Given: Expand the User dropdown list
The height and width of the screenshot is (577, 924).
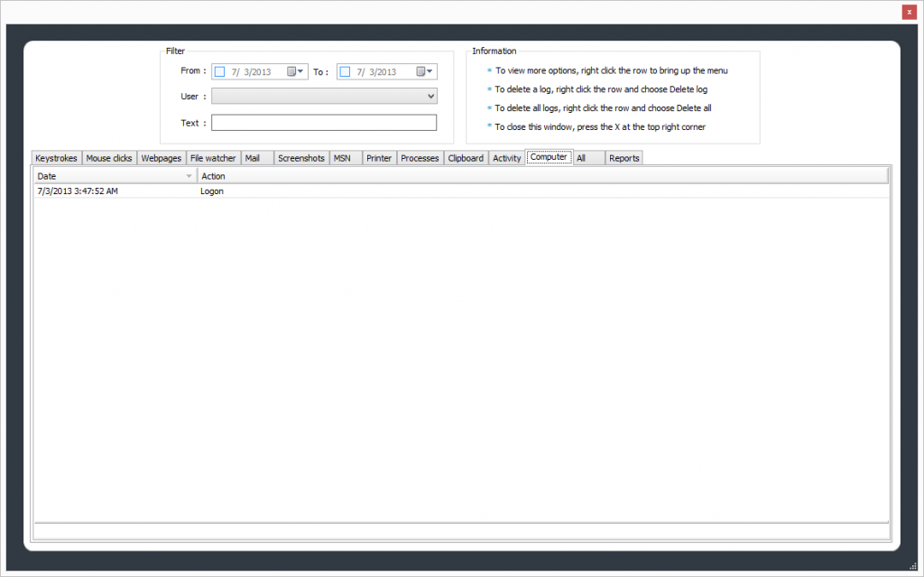Looking at the screenshot, I should coord(430,96).
